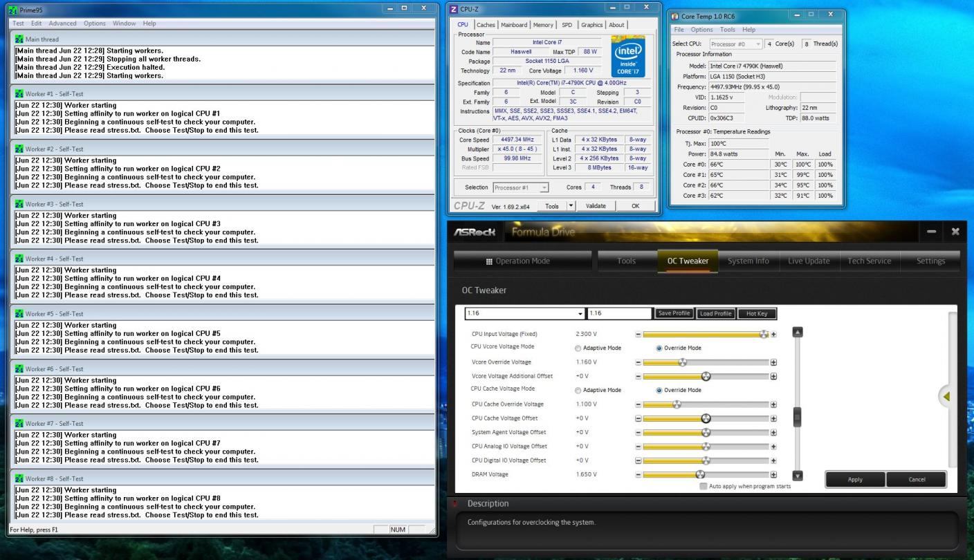Increase DRAM Voltage with plus icon
The image size is (974, 560).
click(773, 475)
